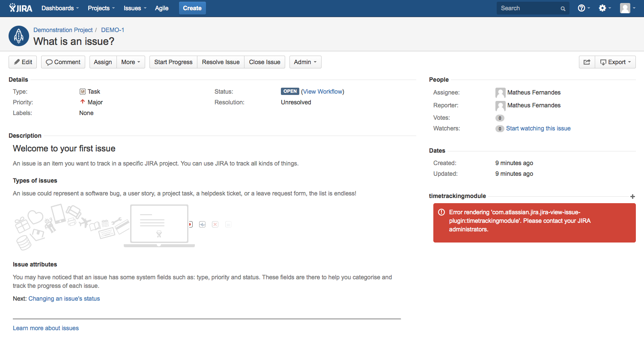Click the View Workflow link
Image resolution: width=644 pixels, height=355 pixels.
coord(323,92)
